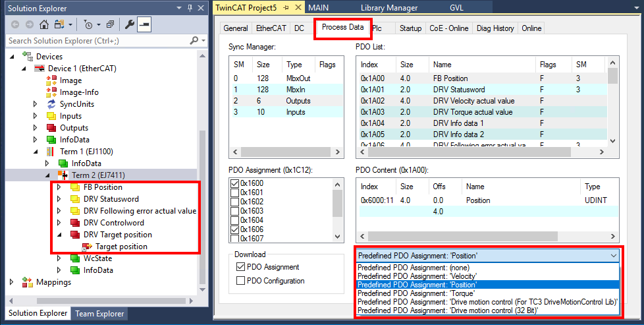Click the Mappings icon in the tree
Viewport: 644px width, 325px height.
pyautogui.click(x=27, y=282)
